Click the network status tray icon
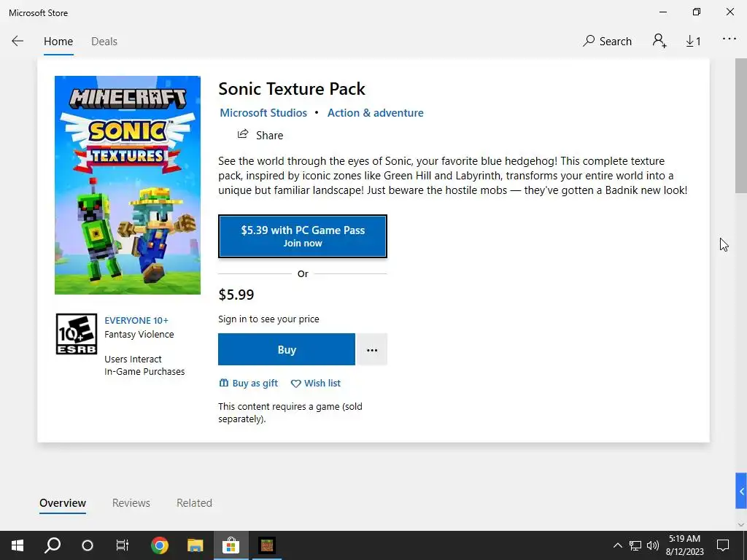Viewport: 747px width, 560px height. (635, 545)
